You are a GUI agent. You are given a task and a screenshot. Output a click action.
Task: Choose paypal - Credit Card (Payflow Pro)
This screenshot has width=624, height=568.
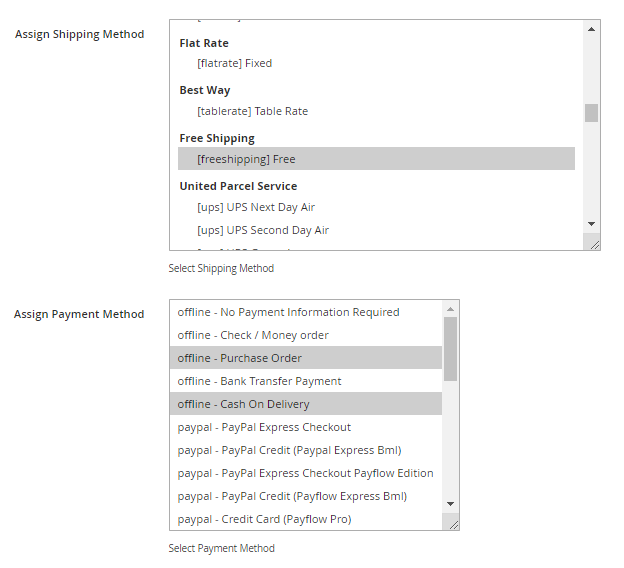pos(264,519)
